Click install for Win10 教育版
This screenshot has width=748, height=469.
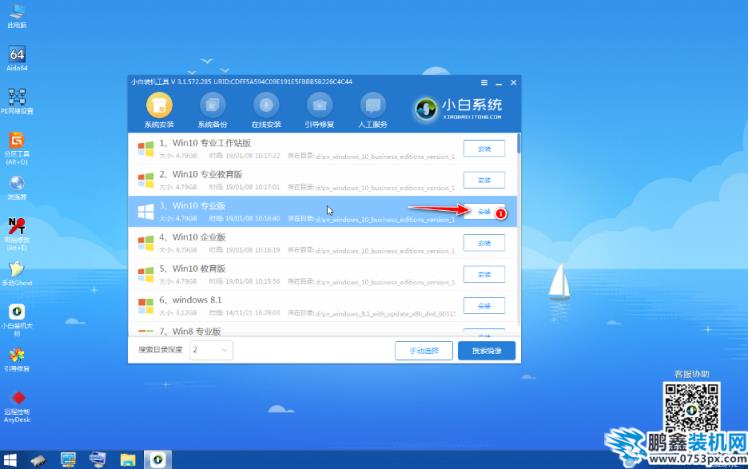pyautogui.click(x=484, y=274)
